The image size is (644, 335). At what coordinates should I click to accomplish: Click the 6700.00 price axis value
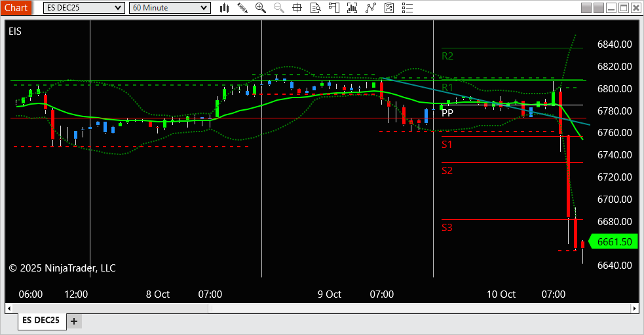615,200
